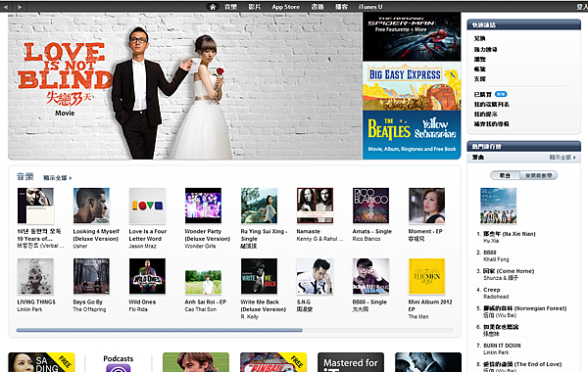Open Amats single cover by Rico Blanco

(370, 206)
